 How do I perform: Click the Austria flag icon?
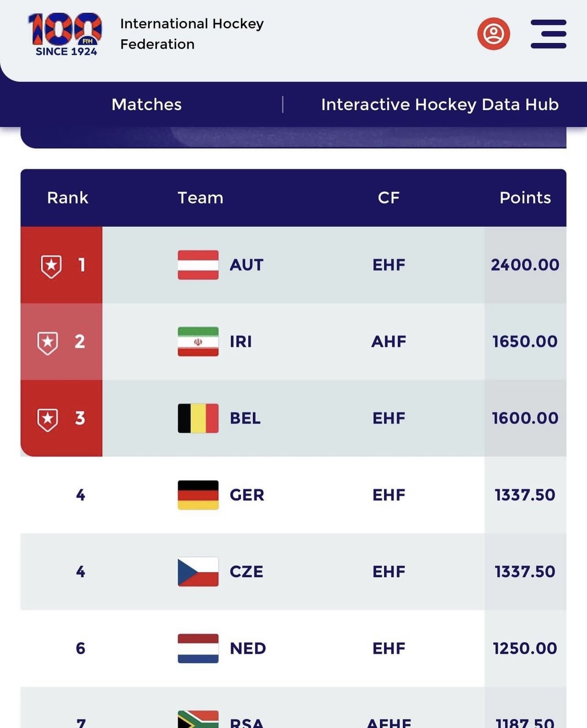[198, 265]
